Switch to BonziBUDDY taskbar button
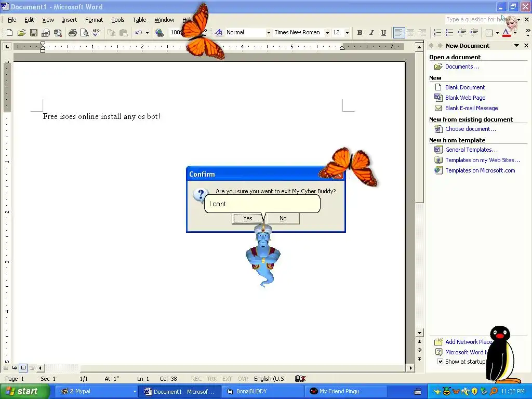The image size is (532, 399). (263, 392)
